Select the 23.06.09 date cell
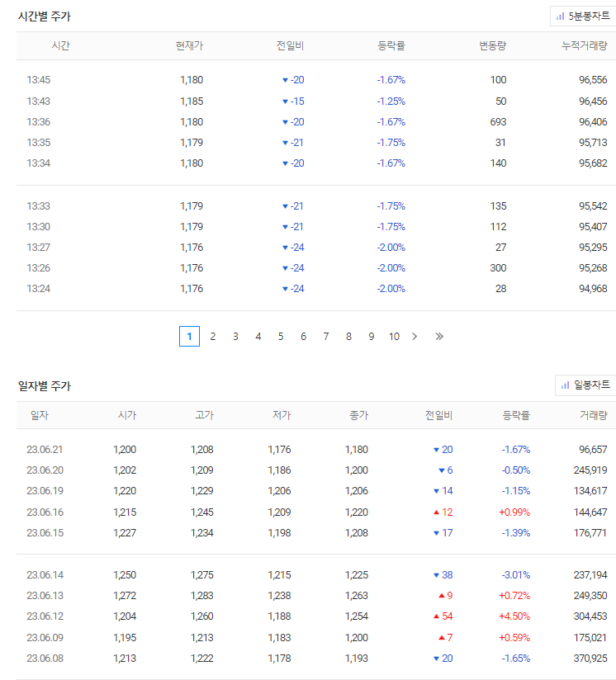The image size is (616, 680). click(x=45, y=637)
